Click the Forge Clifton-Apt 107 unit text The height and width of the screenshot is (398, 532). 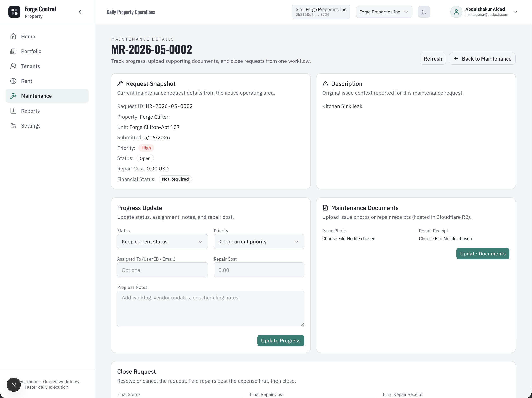(x=154, y=127)
